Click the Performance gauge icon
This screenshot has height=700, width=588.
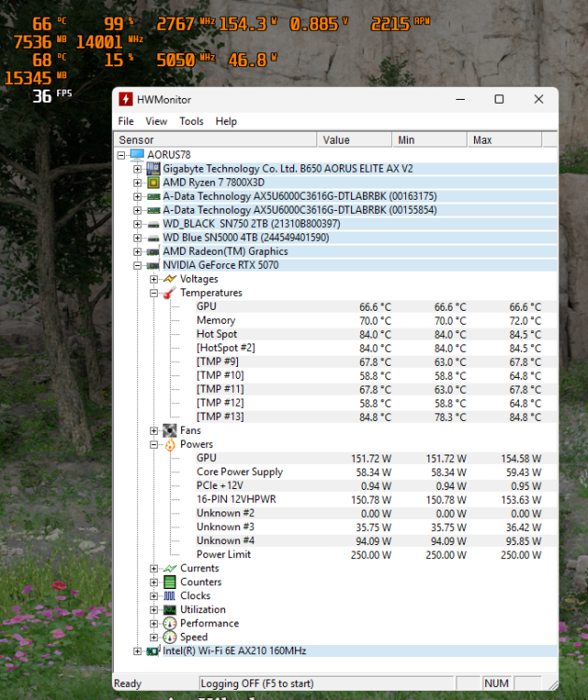(170, 623)
